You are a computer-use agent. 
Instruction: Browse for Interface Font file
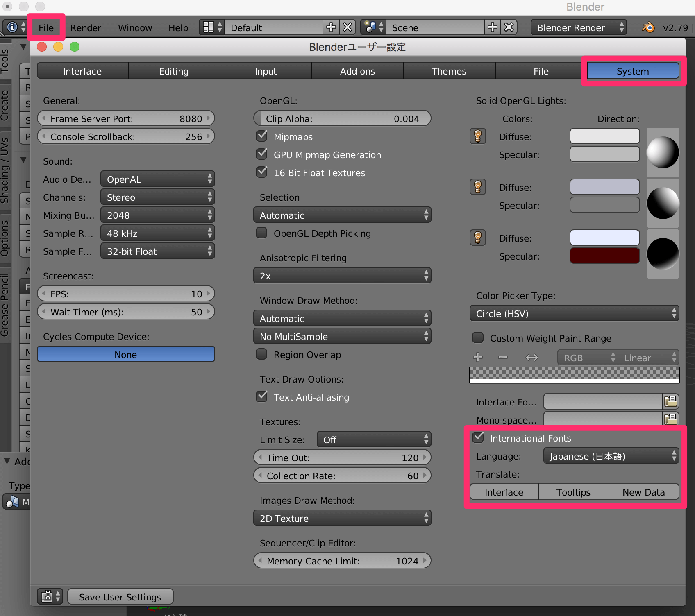click(x=671, y=401)
